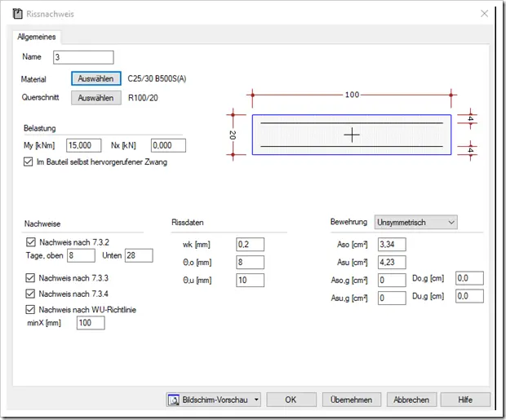Click the Rissnachweis dialog title icon

tap(17, 14)
